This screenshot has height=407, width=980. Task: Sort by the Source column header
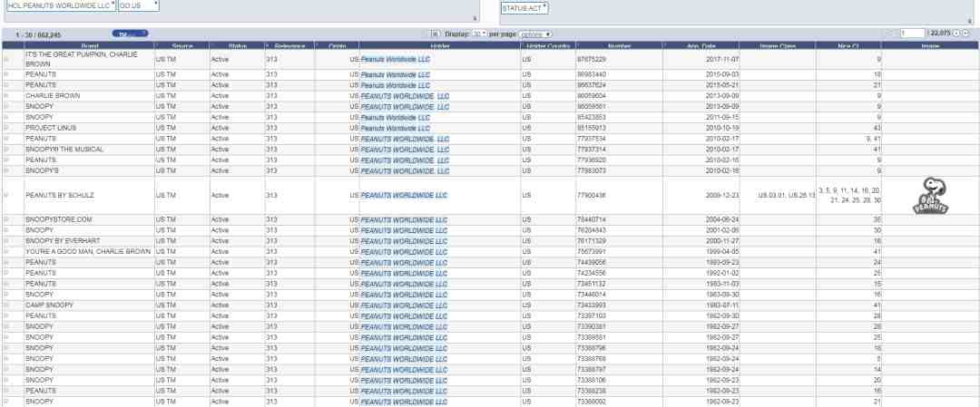(x=181, y=45)
